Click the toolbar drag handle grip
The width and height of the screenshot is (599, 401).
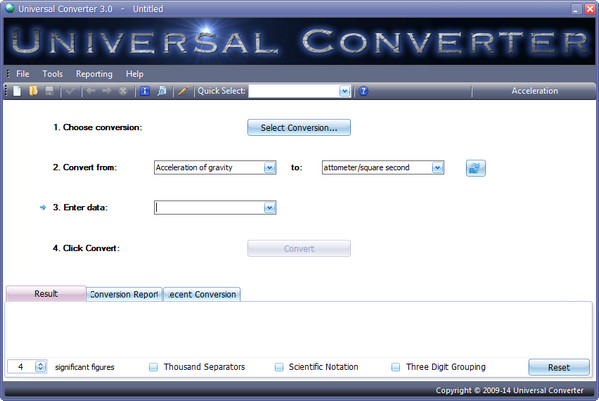point(6,91)
